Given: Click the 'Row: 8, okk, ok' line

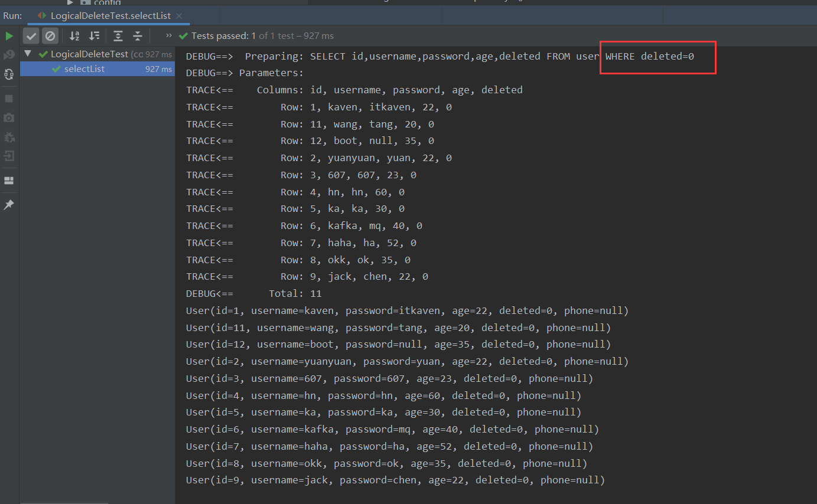Looking at the screenshot, I should coord(298,260).
